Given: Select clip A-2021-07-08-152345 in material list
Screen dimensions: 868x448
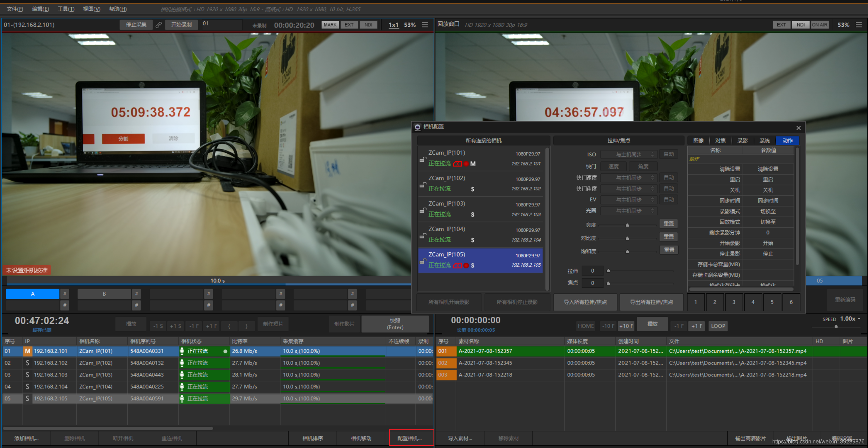Looking at the screenshot, I should [x=485, y=363].
